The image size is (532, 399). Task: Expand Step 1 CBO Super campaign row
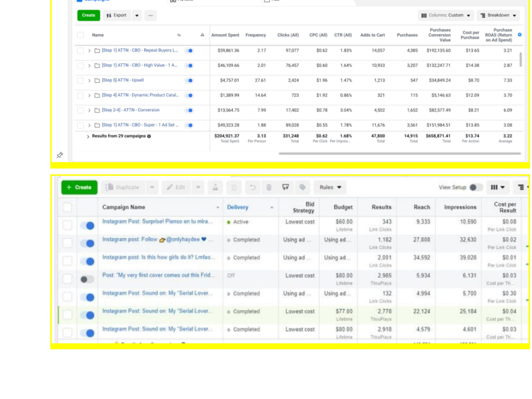coord(89,125)
